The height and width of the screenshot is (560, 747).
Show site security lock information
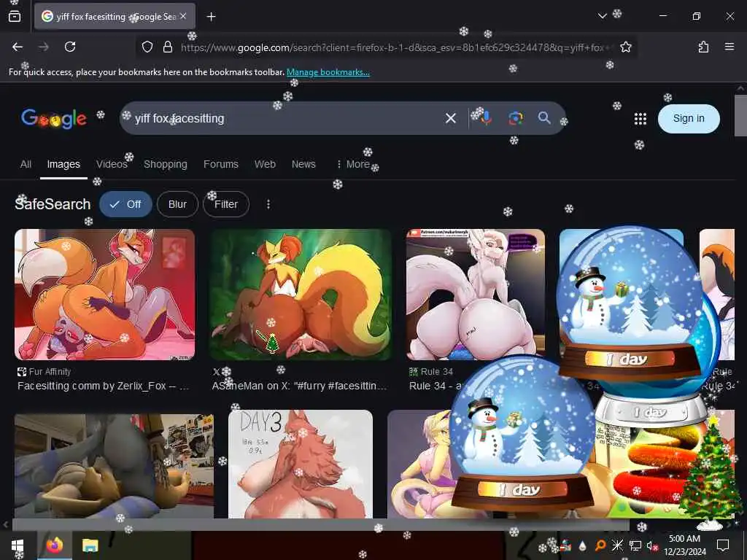[167, 47]
